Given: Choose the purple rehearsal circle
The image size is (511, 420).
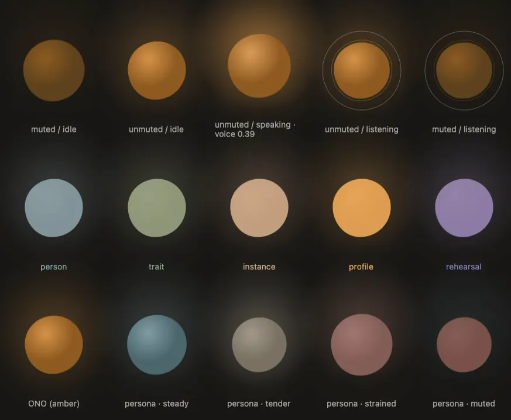Looking at the screenshot, I should pos(464,208).
